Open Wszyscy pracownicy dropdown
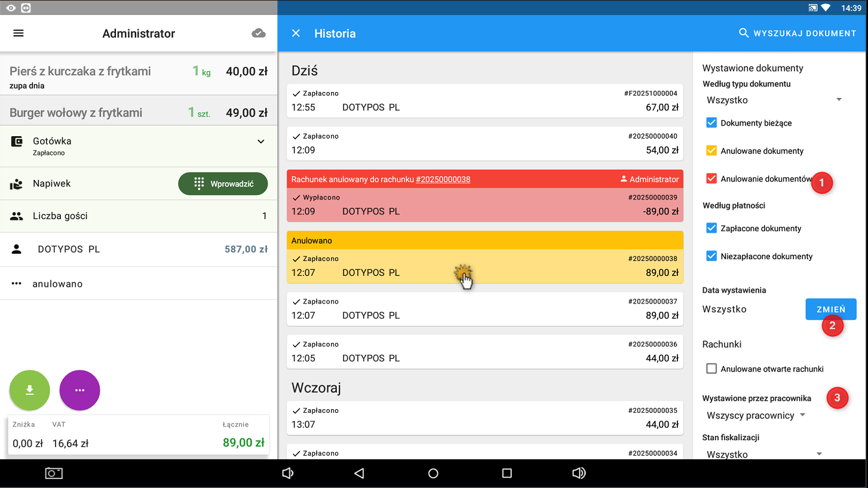 (756, 415)
